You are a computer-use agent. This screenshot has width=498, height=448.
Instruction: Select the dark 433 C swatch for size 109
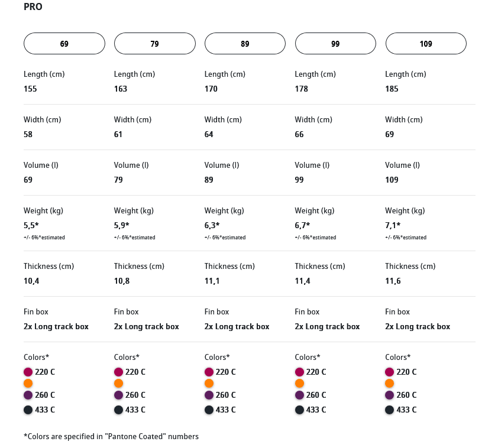390,410
